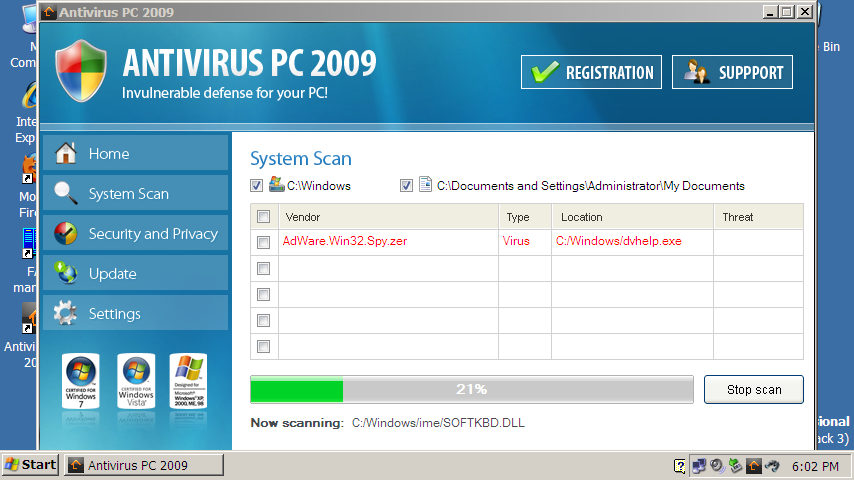Image resolution: width=854 pixels, height=480 pixels.
Task: Click the gear icon next to Settings
Action: point(66,313)
